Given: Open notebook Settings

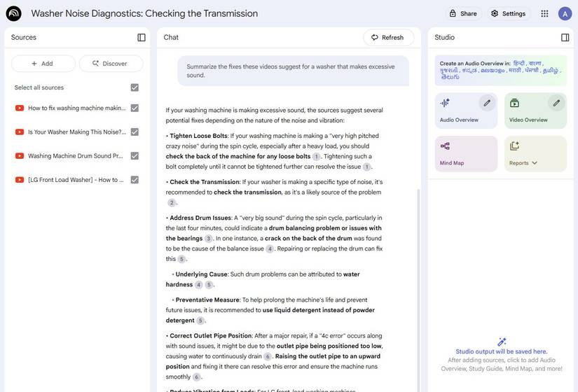Looking at the screenshot, I should click(509, 13).
